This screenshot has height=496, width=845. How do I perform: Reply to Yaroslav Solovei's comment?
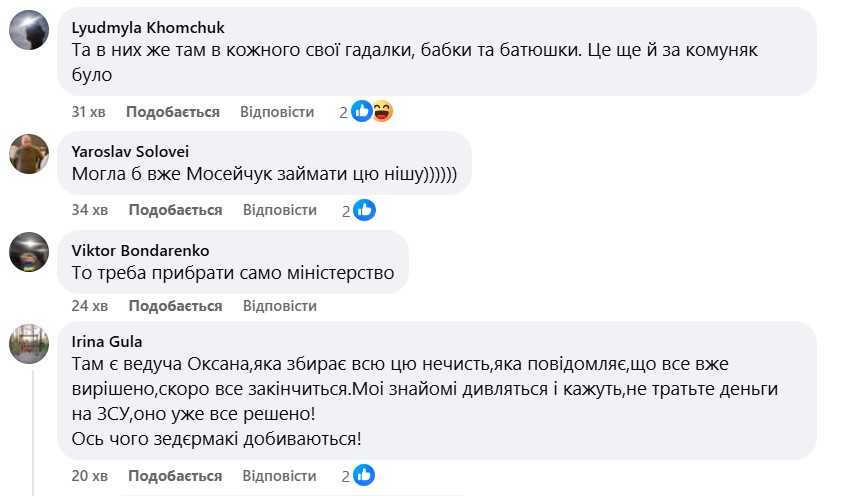pos(280,210)
